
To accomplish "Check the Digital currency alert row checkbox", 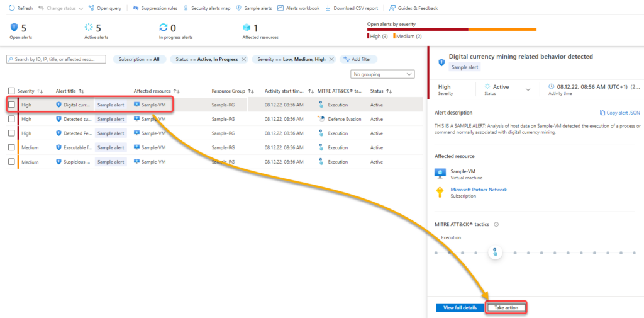I will (x=11, y=105).
